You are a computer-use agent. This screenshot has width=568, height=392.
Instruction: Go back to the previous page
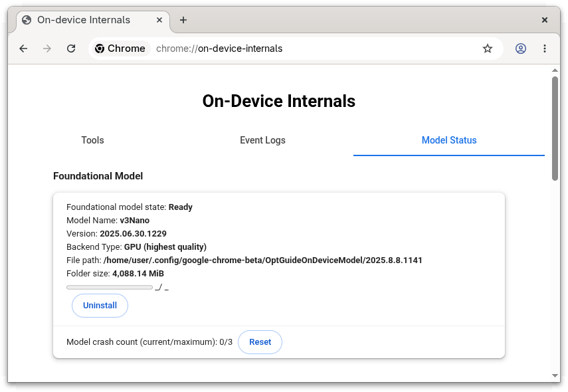(x=23, y=49)
